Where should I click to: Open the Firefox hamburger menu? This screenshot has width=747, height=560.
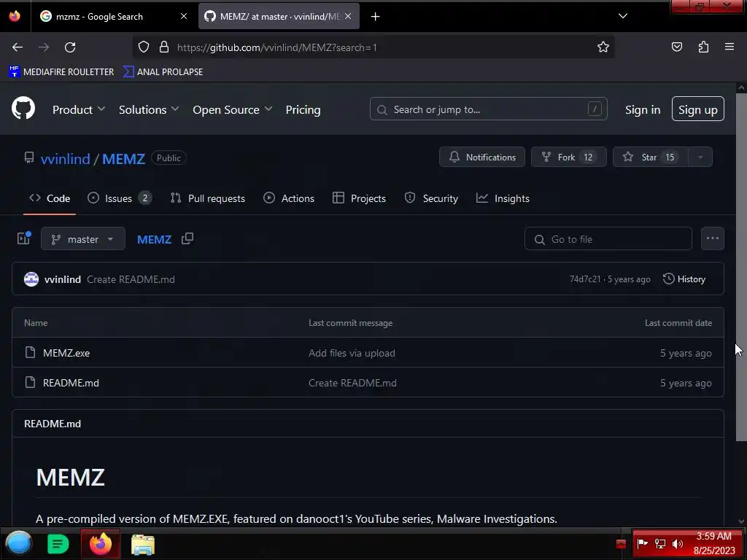coord(729,47)
